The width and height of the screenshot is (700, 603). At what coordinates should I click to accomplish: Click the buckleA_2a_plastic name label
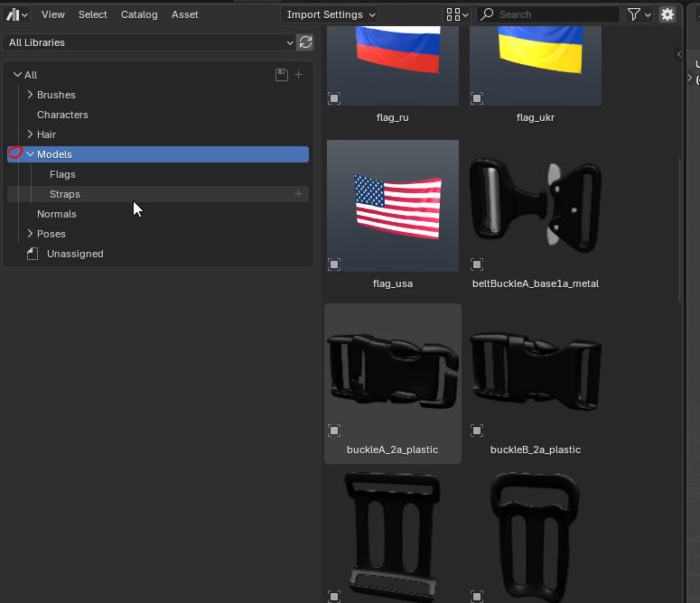(x=392, y=450)
